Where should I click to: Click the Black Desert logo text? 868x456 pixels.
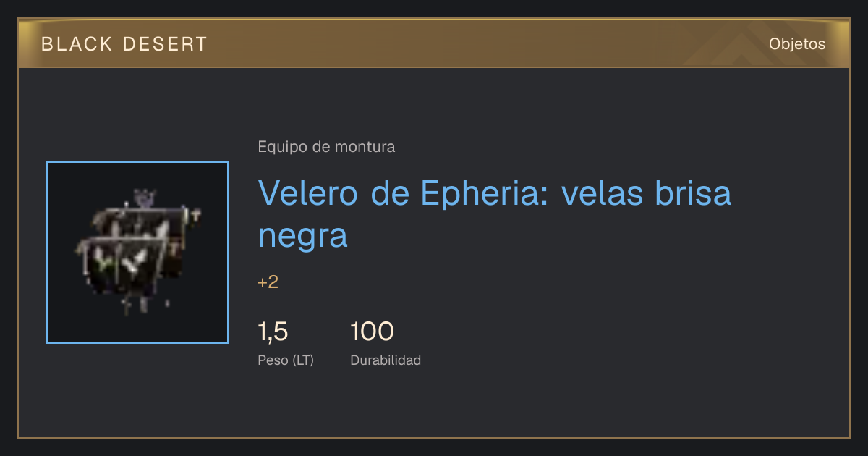(124, 44)
